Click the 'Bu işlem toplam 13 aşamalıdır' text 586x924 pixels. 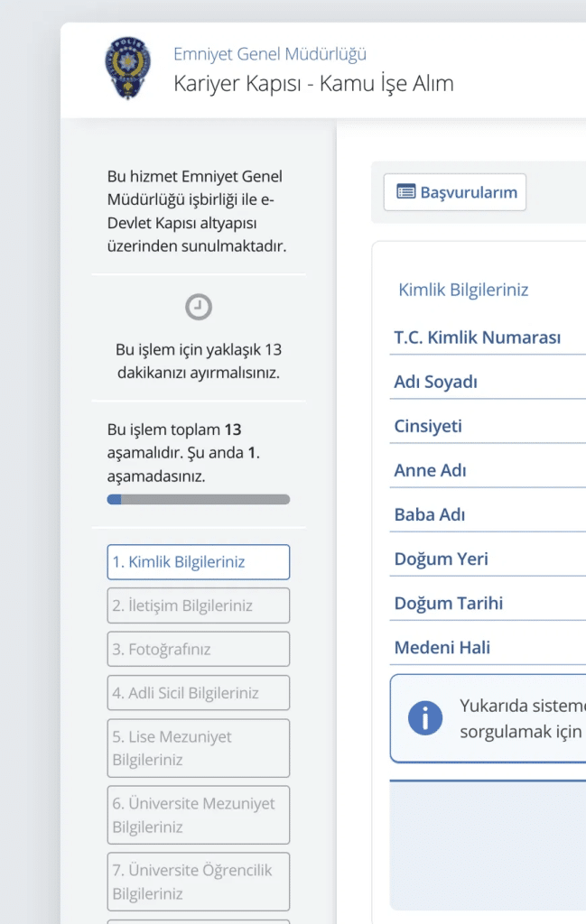(x=183, y=453)
